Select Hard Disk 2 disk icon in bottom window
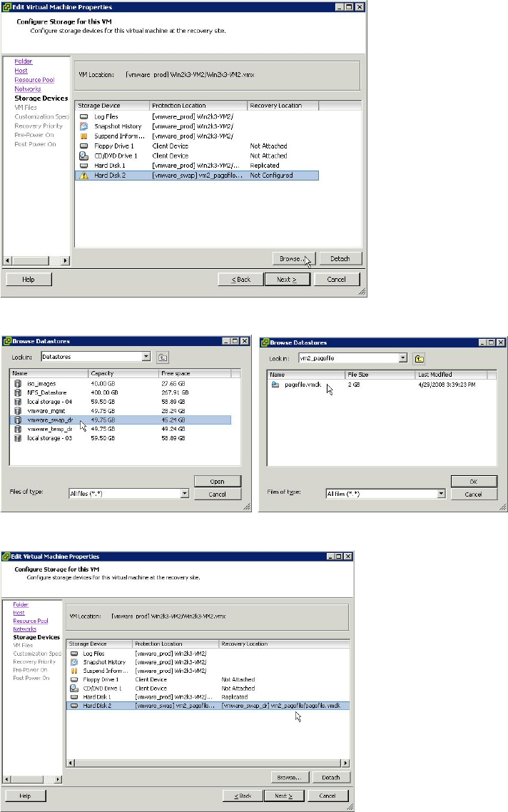Image resolution: width=508 pixels, height=812 pixels. (x=74, y=705)
